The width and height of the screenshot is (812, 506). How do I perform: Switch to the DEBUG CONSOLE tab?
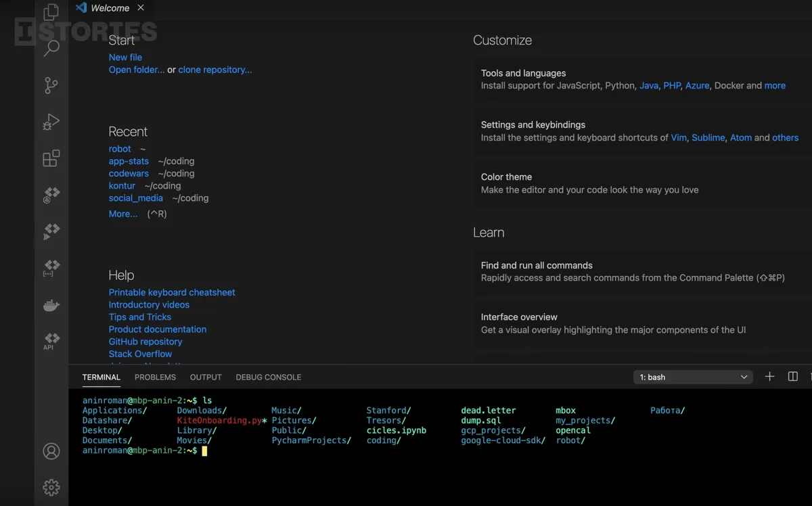[268, 377]
